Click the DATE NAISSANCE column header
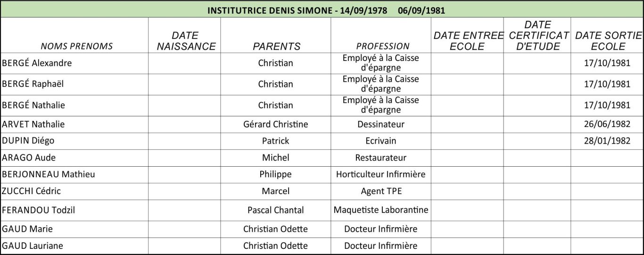644x255 pixels. 185,41
